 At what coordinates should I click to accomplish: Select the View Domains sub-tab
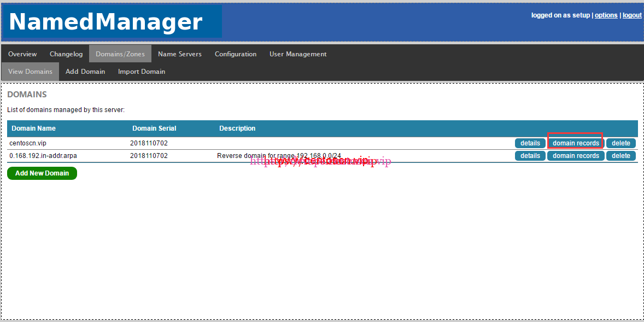pyautogui.click(x=30, y=72)
